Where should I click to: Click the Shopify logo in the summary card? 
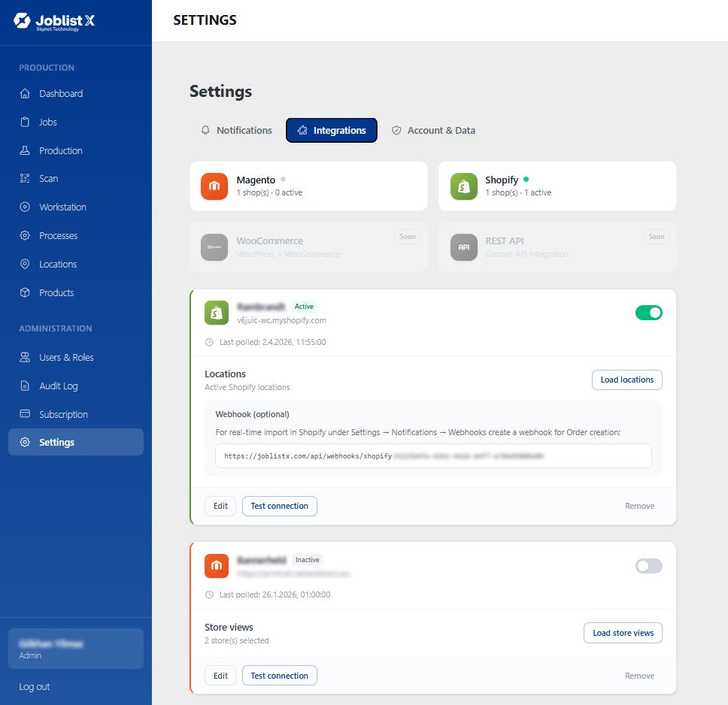(x=464, y=186)
